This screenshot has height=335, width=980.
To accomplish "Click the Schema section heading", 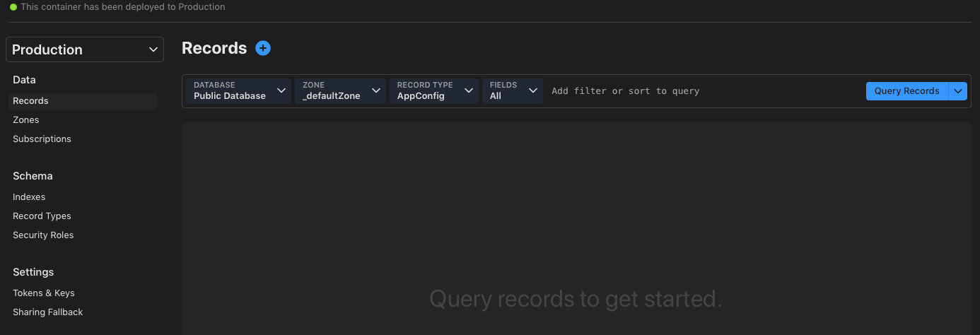I will 33,176.
